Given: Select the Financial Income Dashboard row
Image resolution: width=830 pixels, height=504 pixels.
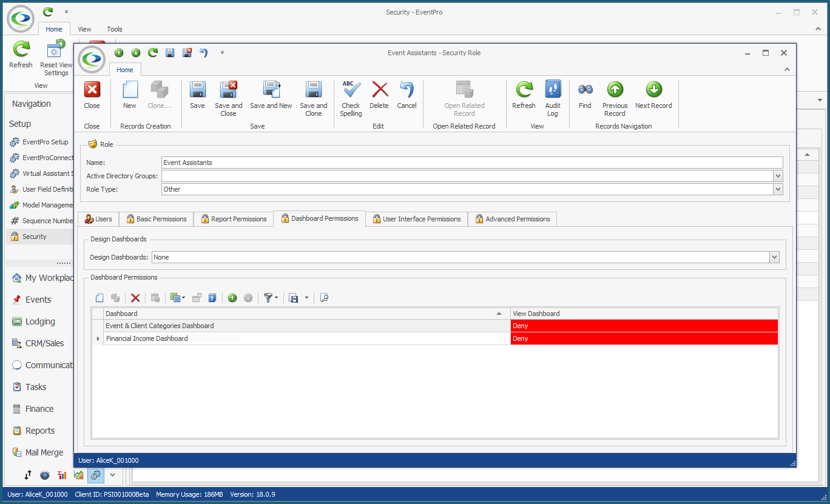Looking at the screenshot, I should click(307, 338).
